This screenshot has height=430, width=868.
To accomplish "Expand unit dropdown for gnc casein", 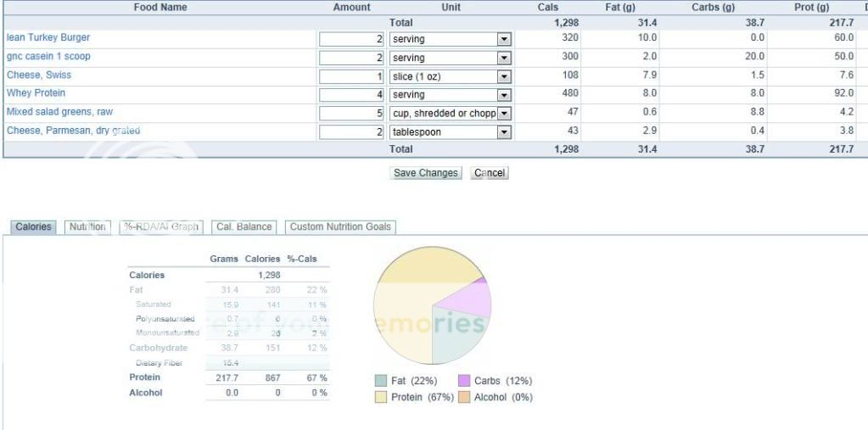I will point(504,58).
